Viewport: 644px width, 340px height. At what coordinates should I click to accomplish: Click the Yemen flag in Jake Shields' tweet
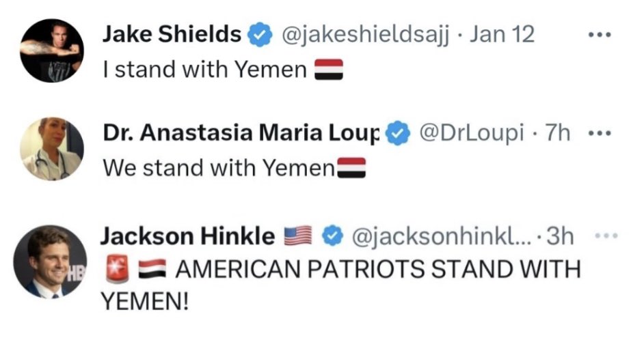point(328,70)
